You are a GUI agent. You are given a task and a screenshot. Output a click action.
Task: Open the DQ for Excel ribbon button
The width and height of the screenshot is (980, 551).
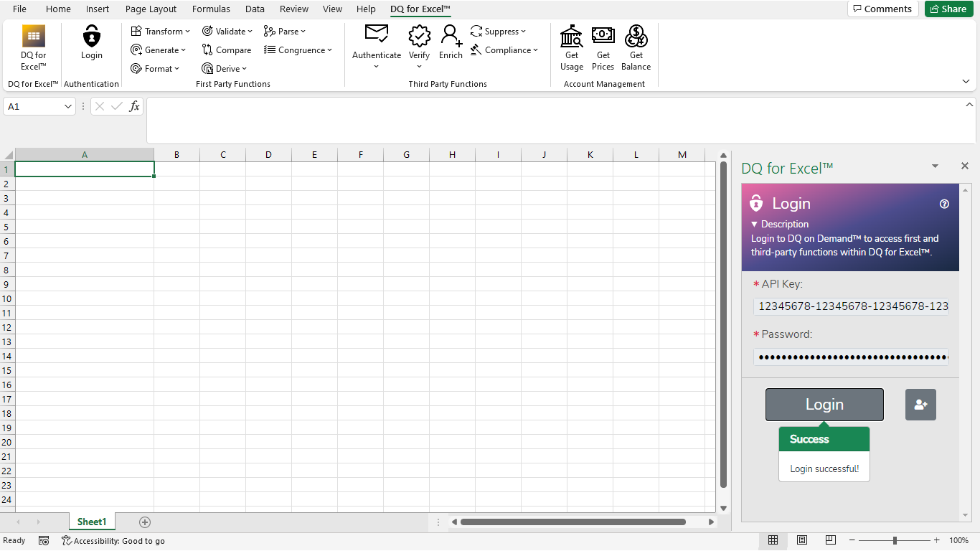click(x=33, y=47)
